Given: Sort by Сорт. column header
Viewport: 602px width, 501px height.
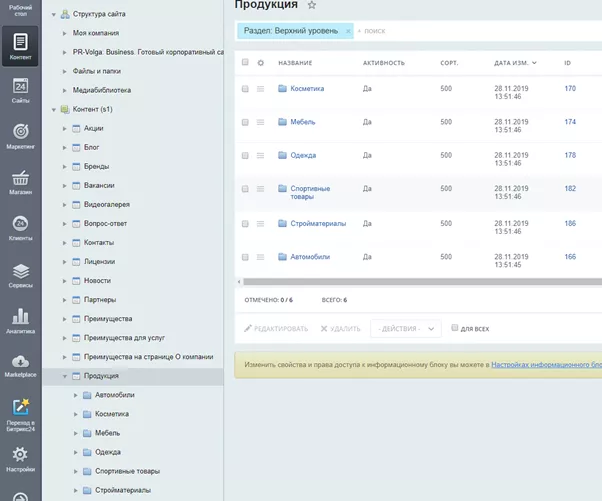Looking at the screenshot, I should pos(449,63).
